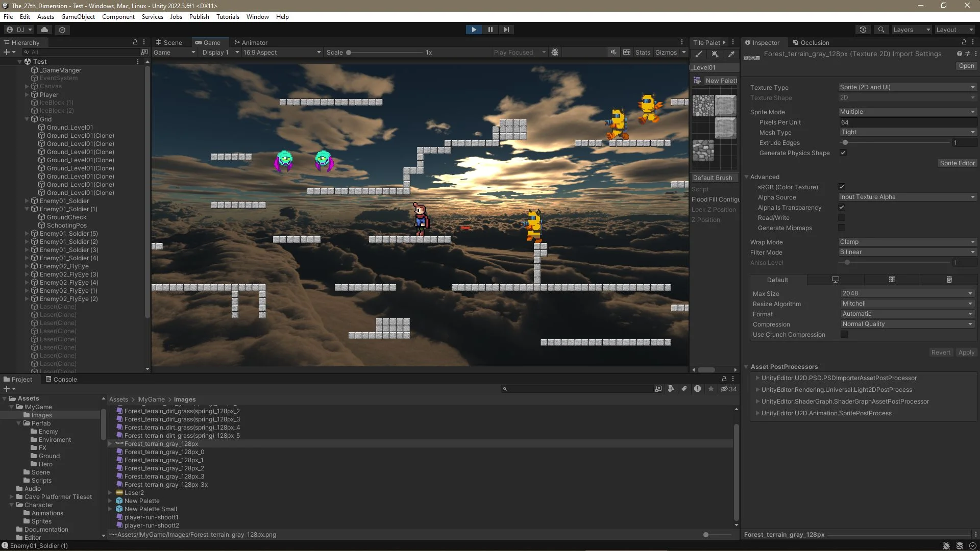The width and height of the screenshot is (980, 551).
Task: Open the Wrap Mode dropdown
Action: 908,242
